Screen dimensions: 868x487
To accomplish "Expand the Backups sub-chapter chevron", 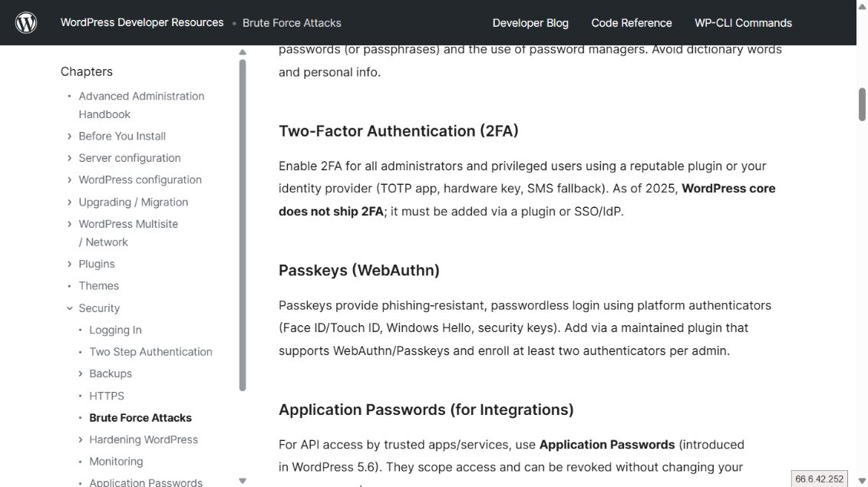I will pos(81,373).
